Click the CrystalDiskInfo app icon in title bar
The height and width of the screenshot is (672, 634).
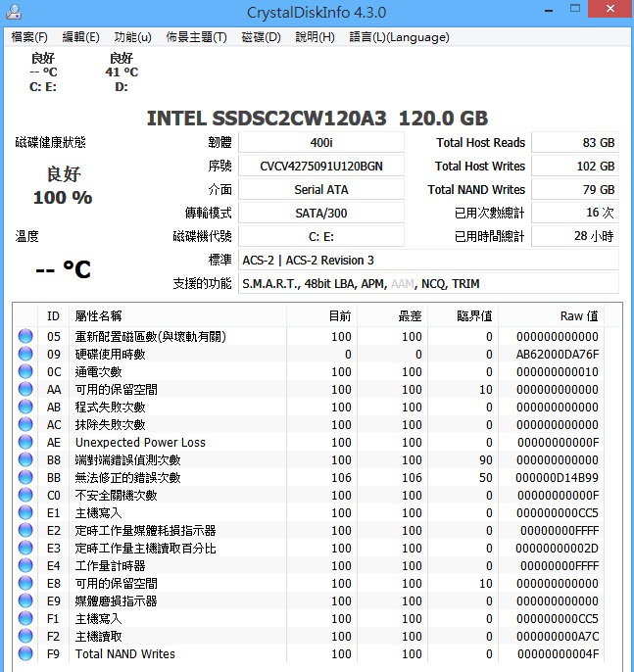(14, 12)
